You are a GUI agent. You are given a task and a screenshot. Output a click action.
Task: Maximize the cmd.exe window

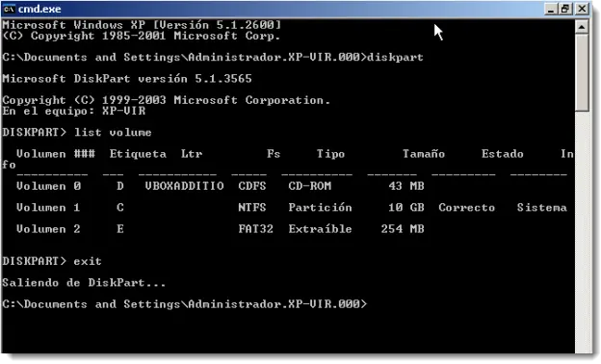coord(565,9)
